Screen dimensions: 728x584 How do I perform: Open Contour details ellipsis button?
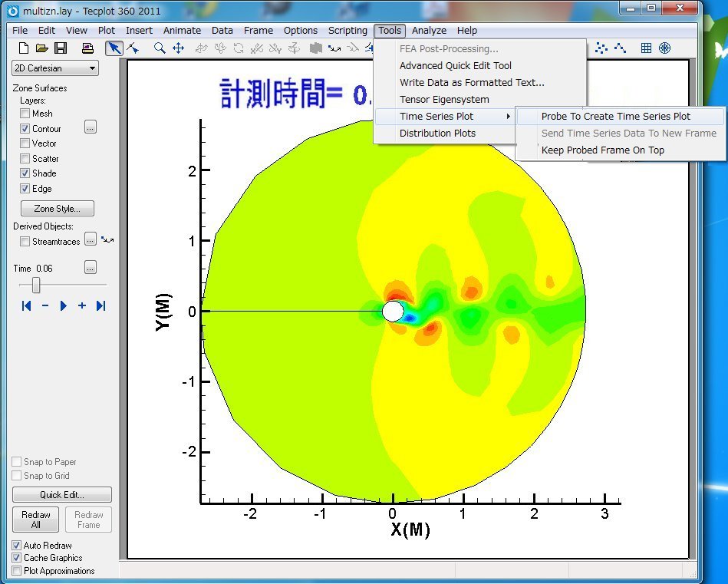point(91,127)
